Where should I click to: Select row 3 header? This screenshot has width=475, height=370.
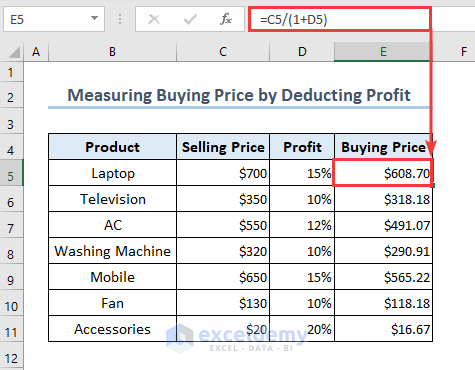(11, 121)
